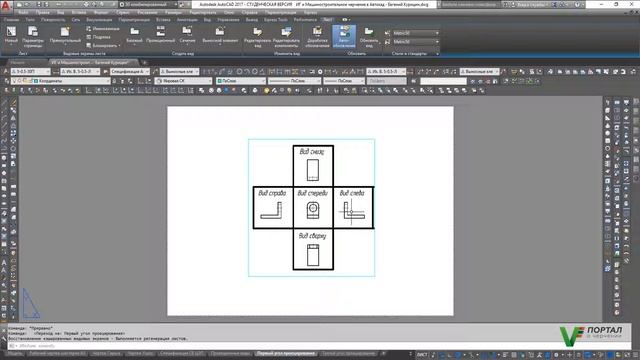The height and width of the screenshot is (360, 640).
Task: Click the Вид сверху cell in drawing
Action: 313,249
